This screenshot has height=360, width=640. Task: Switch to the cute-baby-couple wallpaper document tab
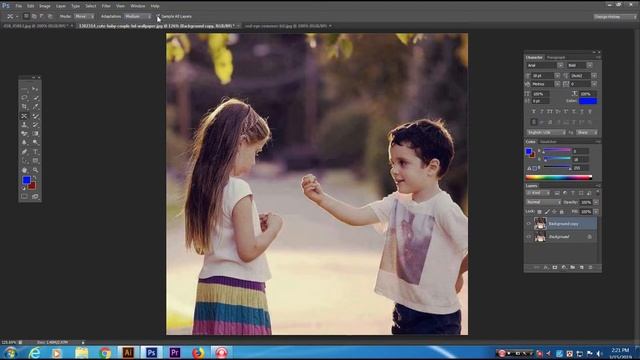(x=156, y=26)
